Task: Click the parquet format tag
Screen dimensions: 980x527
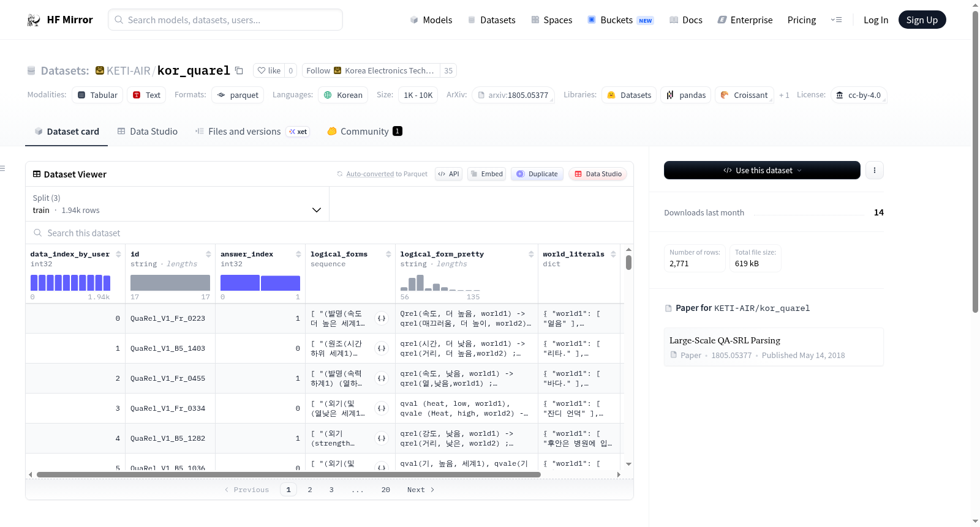Action: [x=238, y=95]
